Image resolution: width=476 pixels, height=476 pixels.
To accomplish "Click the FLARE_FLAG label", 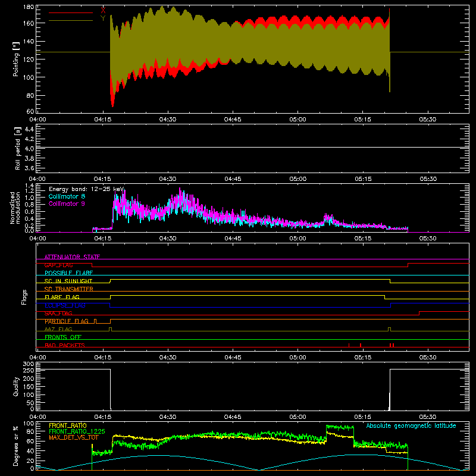I will coord(62,297).
